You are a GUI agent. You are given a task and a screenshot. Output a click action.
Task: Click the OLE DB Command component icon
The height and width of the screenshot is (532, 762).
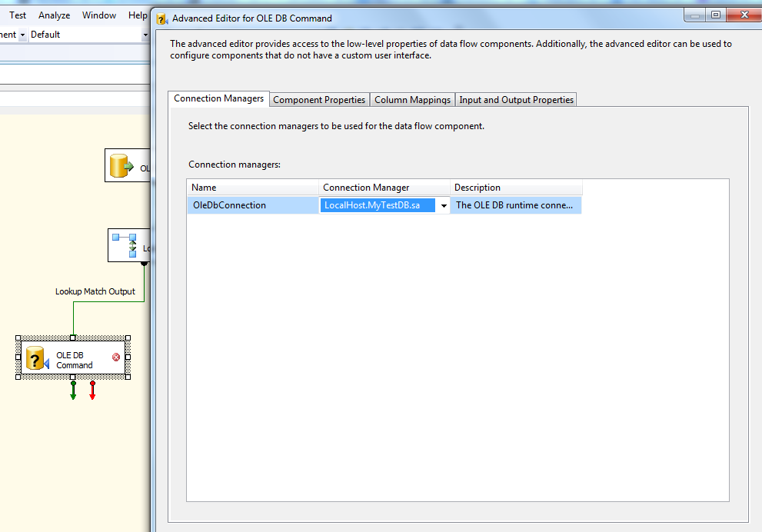[x=37, y=358]
